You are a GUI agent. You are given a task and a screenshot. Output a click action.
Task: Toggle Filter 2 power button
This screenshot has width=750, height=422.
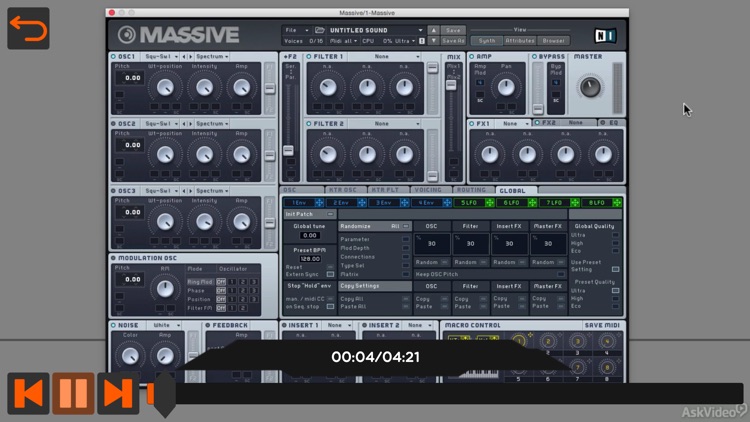(309, 124)
